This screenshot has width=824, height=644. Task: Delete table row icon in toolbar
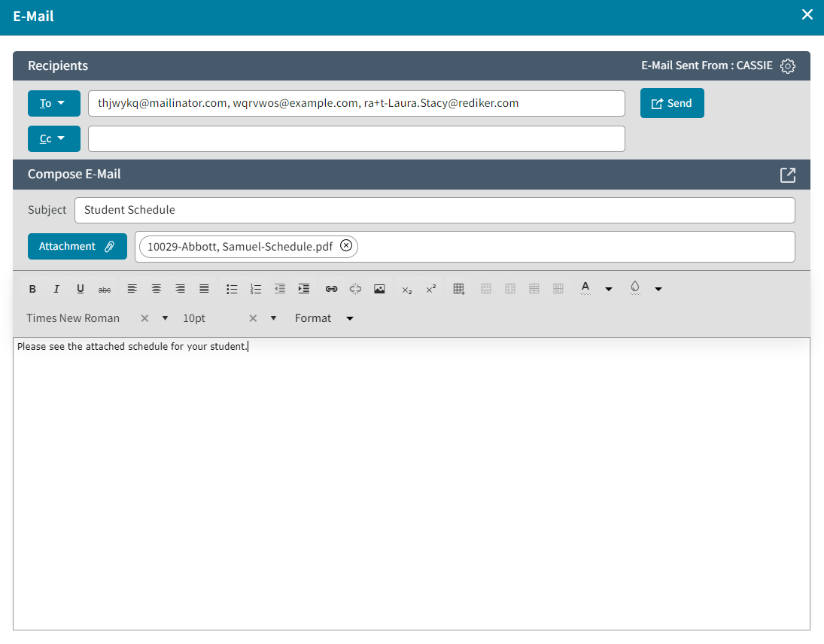pyautogui.click(x=534, y=289)
